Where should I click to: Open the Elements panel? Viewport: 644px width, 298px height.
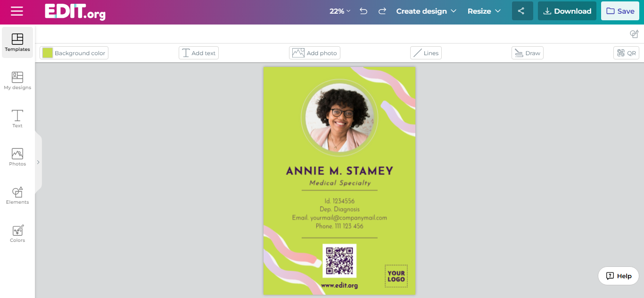coord(17,195)
